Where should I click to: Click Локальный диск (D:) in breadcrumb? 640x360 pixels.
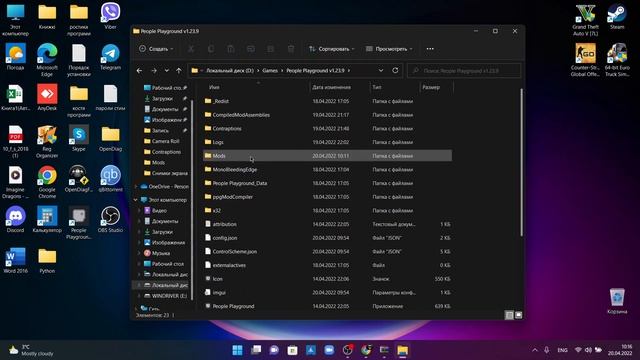[230, 71]
